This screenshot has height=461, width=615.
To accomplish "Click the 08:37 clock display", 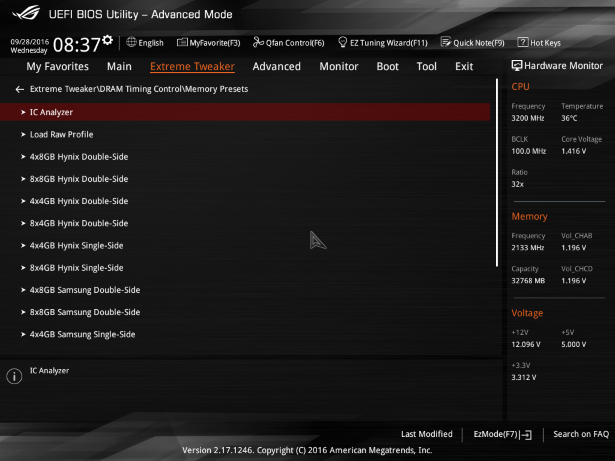I will (x=77, y=45).
